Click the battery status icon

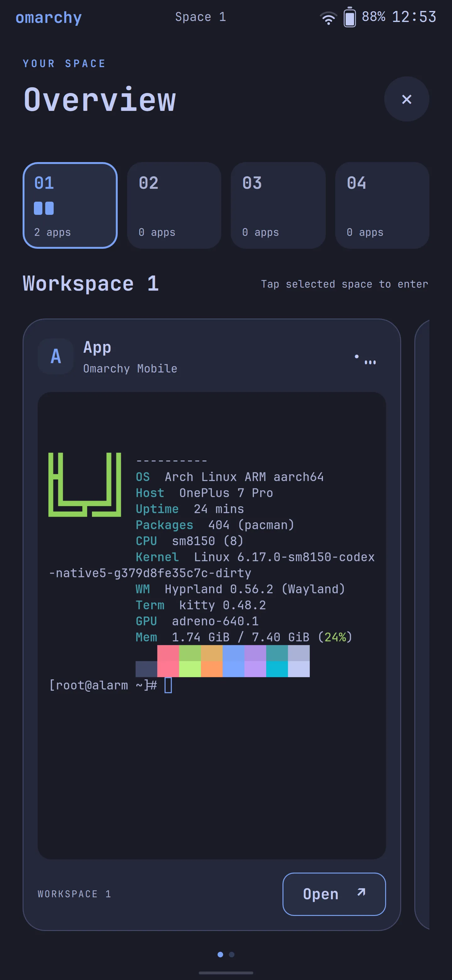[350, 17]
